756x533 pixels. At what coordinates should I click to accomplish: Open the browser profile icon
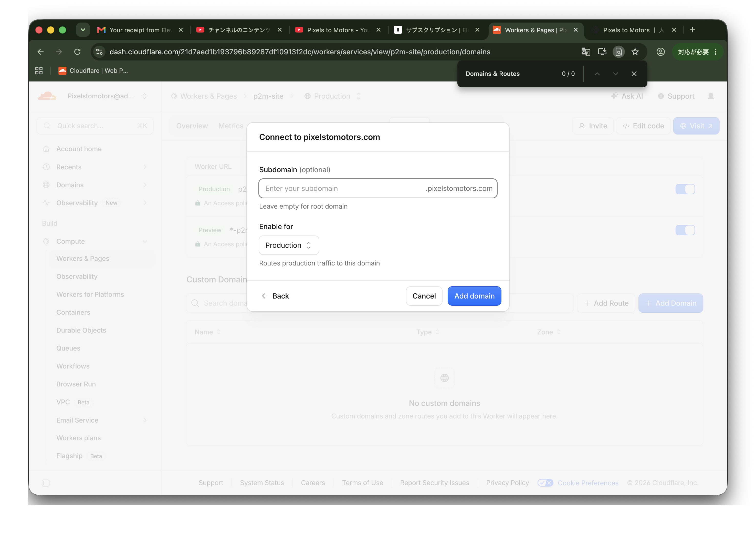(x=660, y=52)
